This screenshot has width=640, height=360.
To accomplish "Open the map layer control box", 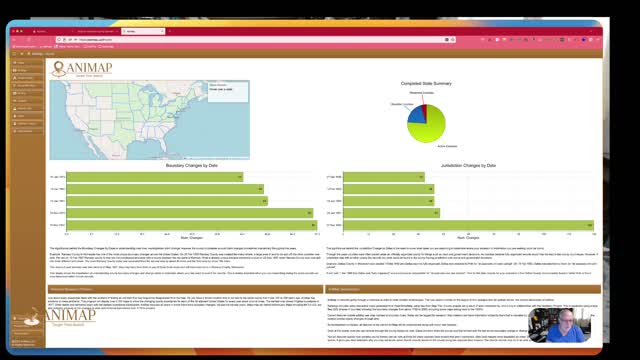I will tap(228, 91).
